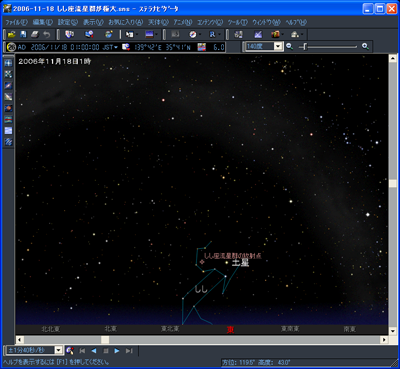Click the red 東 direction marker
Screen dimensions: 400x369
[x=230, y=330]
